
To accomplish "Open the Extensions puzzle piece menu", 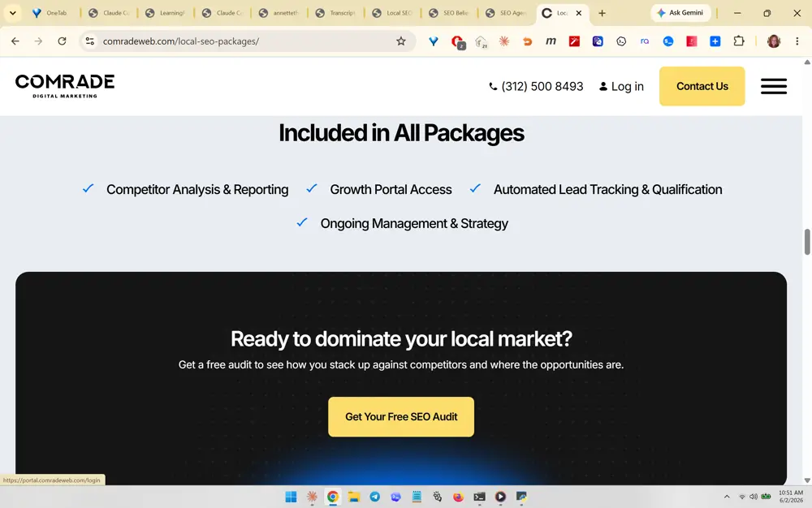I will click(739, 41).
